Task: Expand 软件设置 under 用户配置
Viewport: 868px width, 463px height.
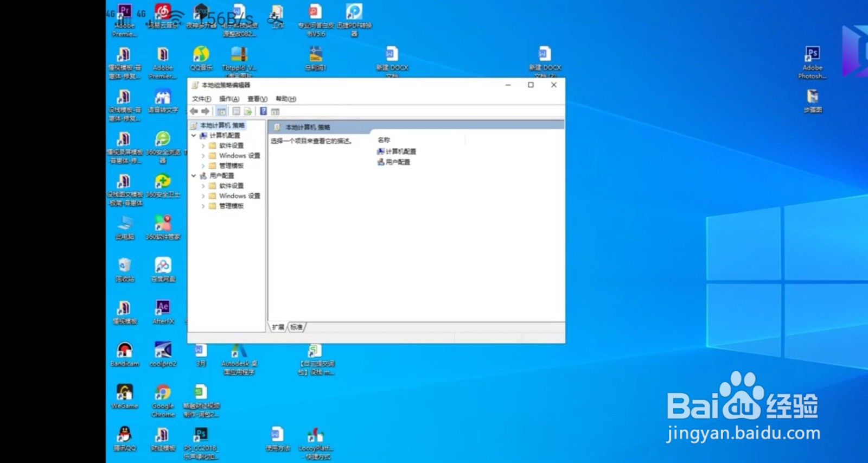Action: pos(203,186)
